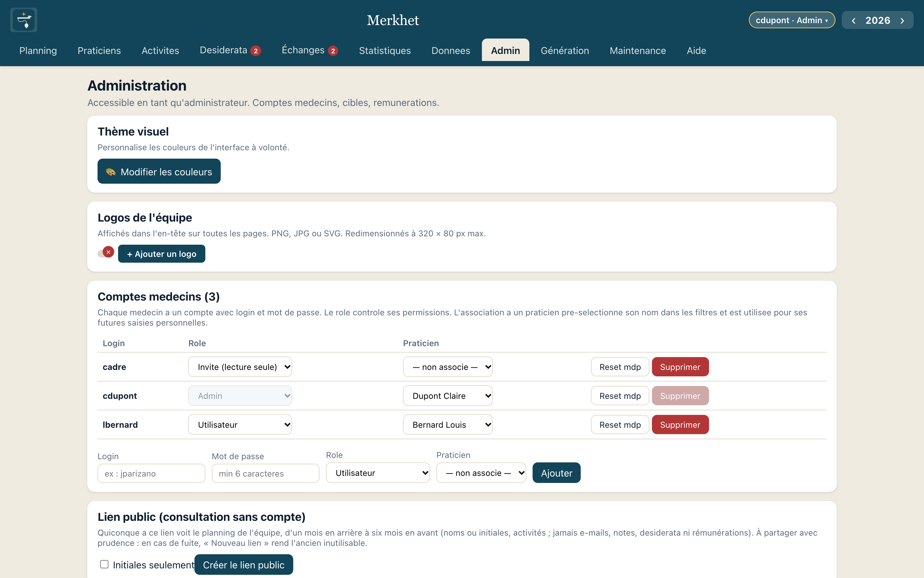The width and height of the screenshot is (924, 578).
Task: Go to next year arrow
Action: [902, 20]
